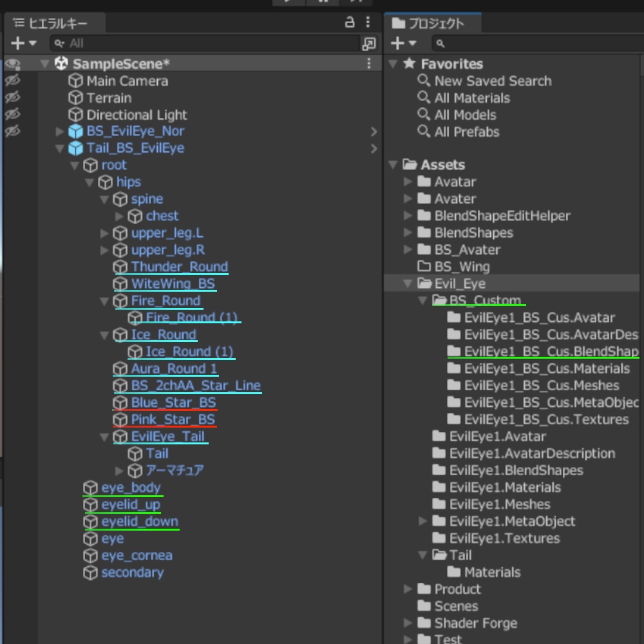
Task: Click the EvilEye1.Meshes folder icon
Action: click(439, 504)
